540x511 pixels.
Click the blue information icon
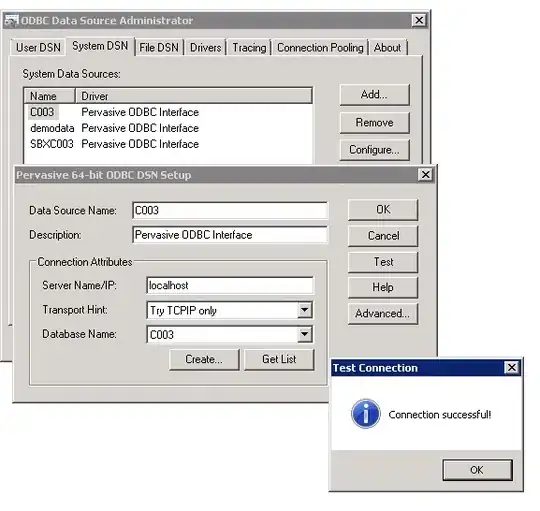click(x=365, y=414)
